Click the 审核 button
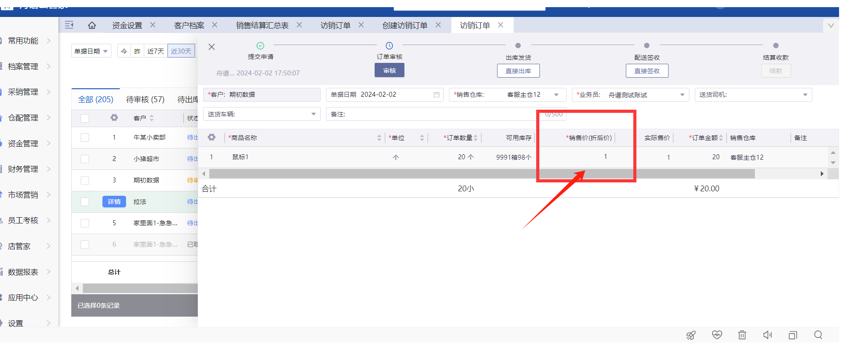Screen dimensions: 868x359 (389, 70)
